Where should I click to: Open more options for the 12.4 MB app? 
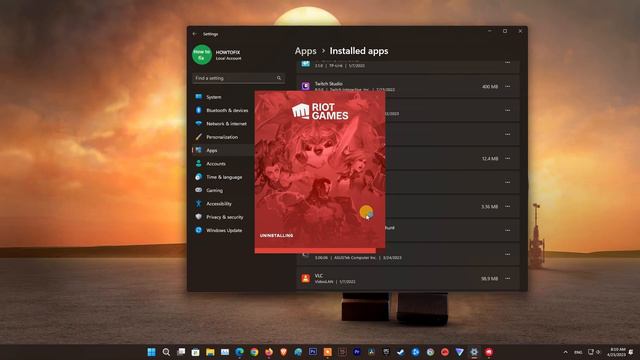507,158
